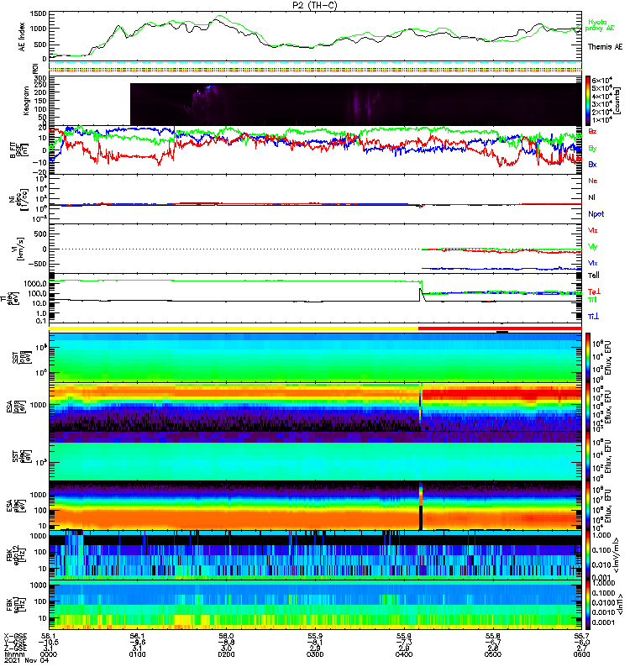Click the blue Bx legend label

click(x=592, y=164)
